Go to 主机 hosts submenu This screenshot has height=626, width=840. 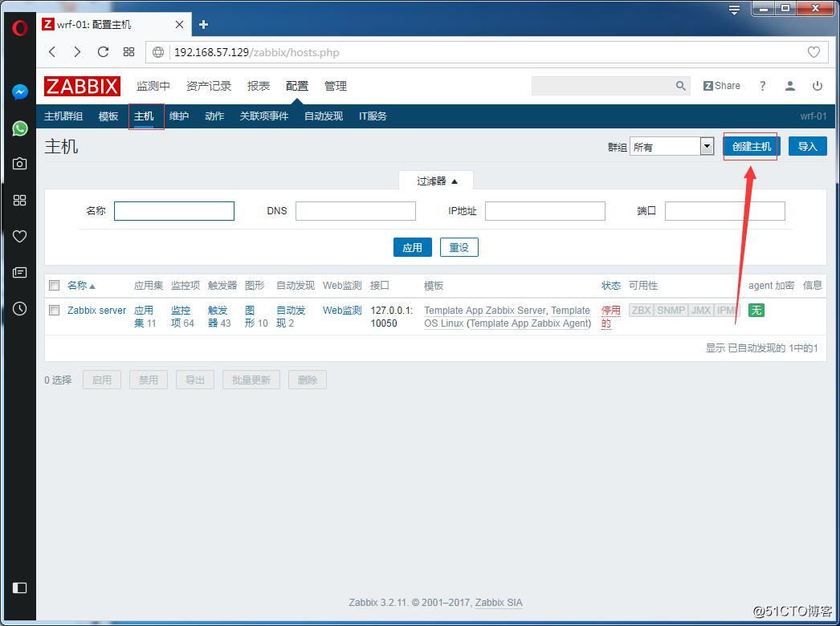[144, 116]
